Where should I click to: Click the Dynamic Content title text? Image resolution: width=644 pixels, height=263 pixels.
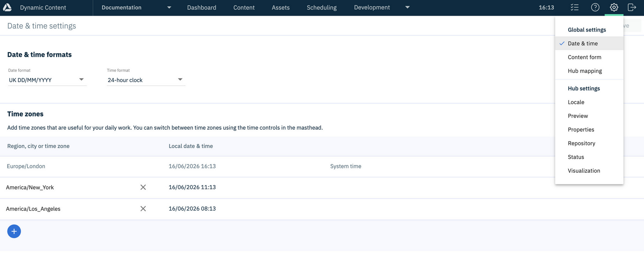tap(43, 8)
